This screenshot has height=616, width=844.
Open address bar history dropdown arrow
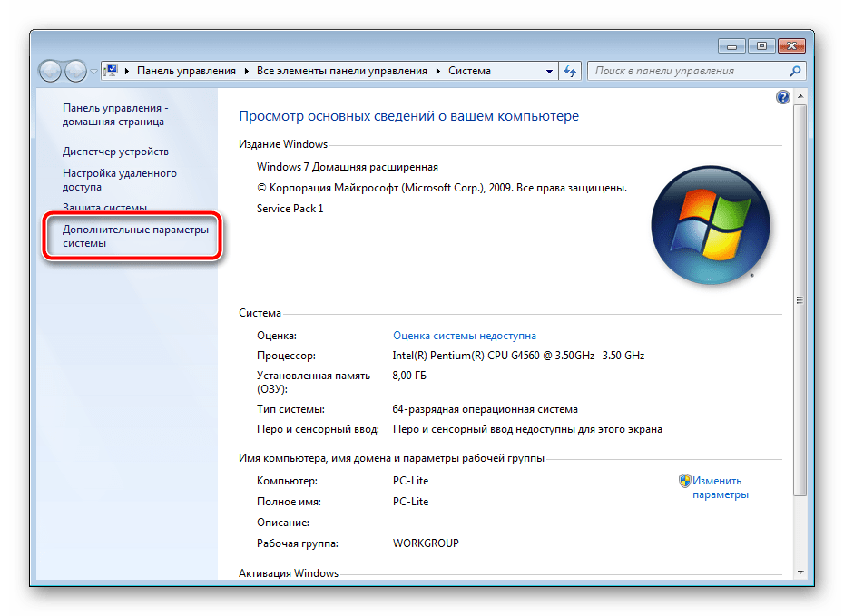tap(549, 71)
